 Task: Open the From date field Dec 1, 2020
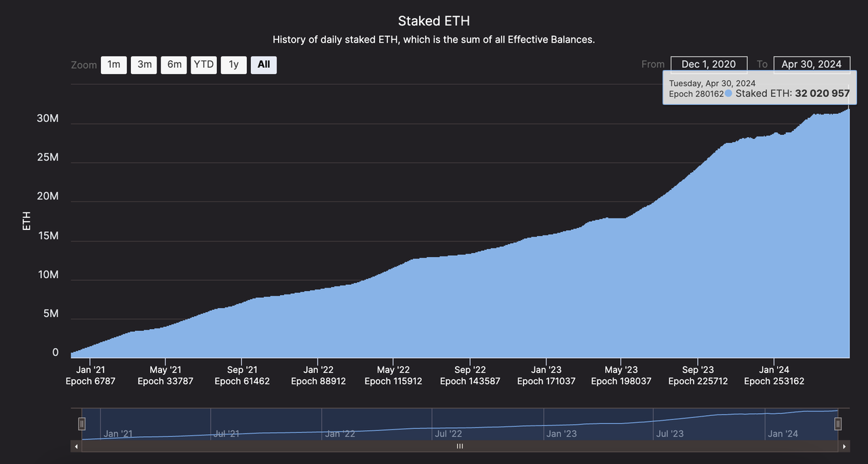[709, 64]
